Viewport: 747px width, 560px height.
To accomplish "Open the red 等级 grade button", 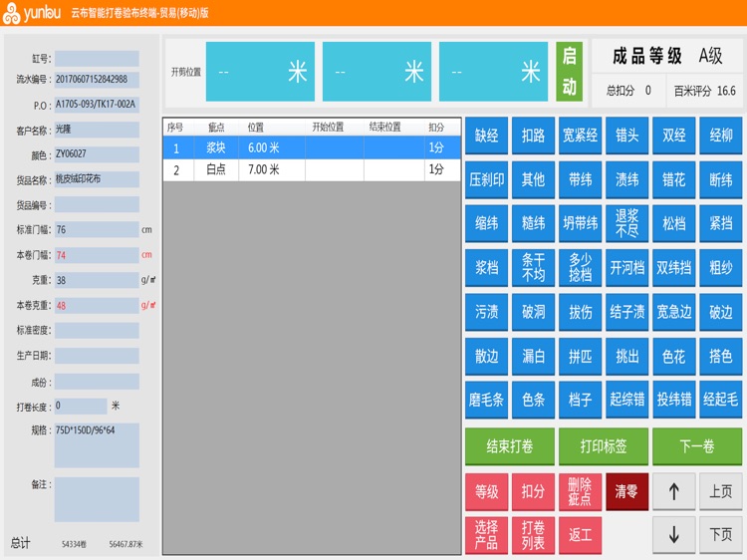I will pyautogui.click(x=486, y=492).
